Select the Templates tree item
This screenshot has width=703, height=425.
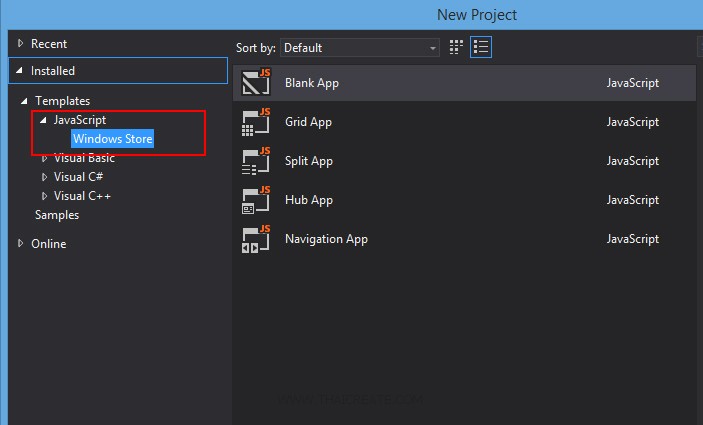(x=62, y=101)
